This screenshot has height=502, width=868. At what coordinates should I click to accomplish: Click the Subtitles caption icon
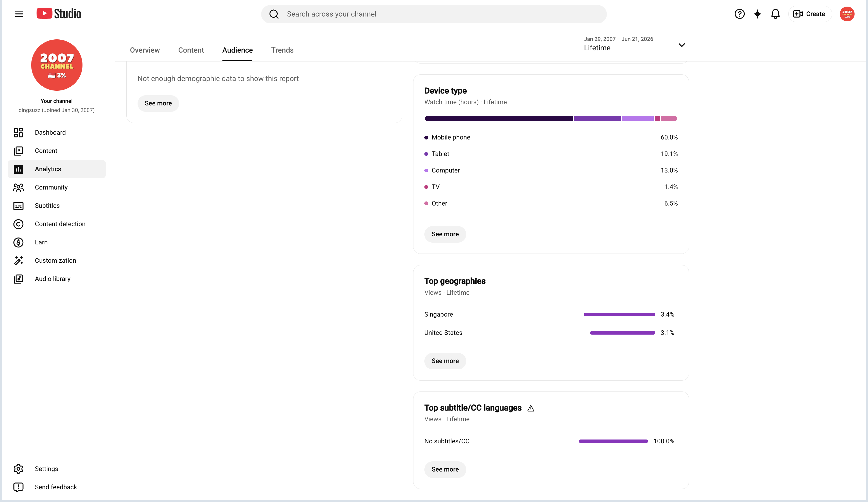click(x=18, y=206)
